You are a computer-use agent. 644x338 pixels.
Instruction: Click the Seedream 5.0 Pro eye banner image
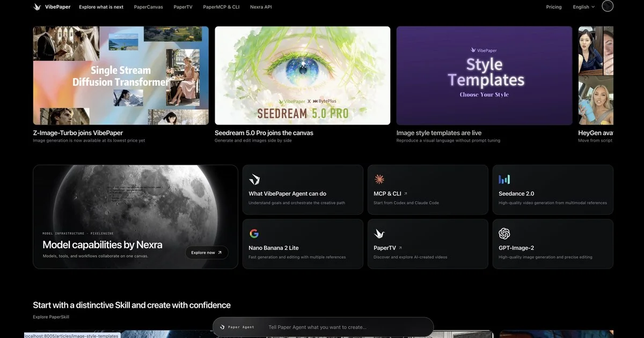click(303, 76)
